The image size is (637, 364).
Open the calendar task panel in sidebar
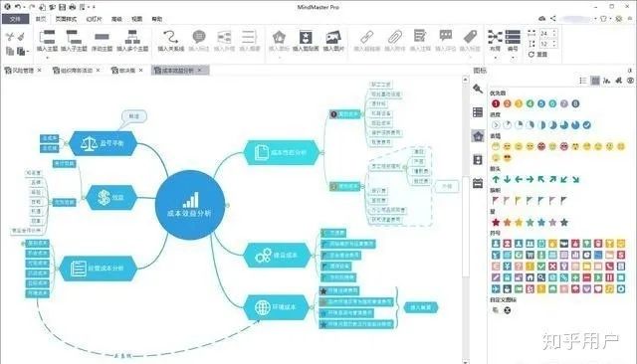478,183
